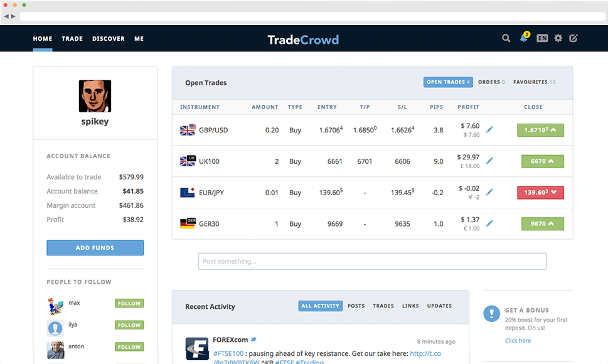Select the Open Trades tab
This screenshot has width=608, height=364.
448,82
